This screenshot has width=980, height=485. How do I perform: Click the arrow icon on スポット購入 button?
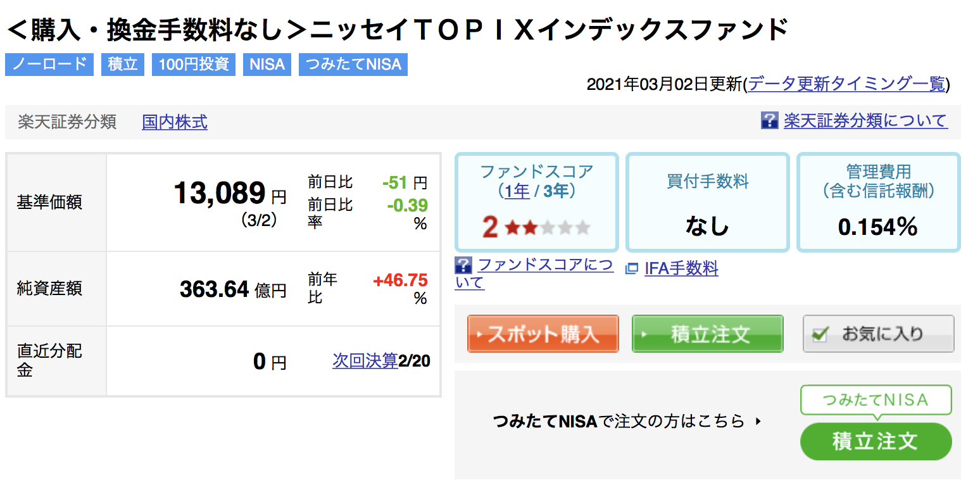tap(480, 334)
